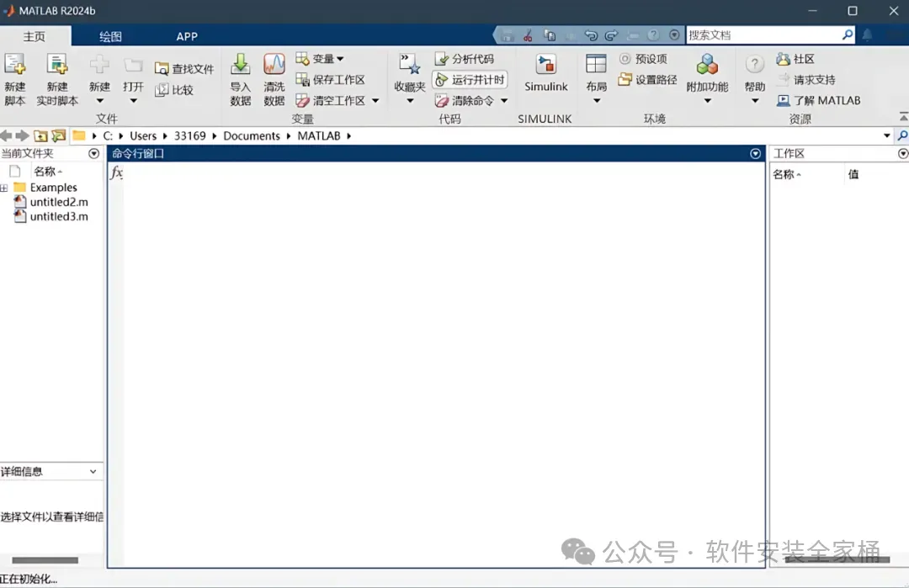
Task: Click the 附加功能 (Add-Ons) cubes icon
Action: click(x=707, y=65)
